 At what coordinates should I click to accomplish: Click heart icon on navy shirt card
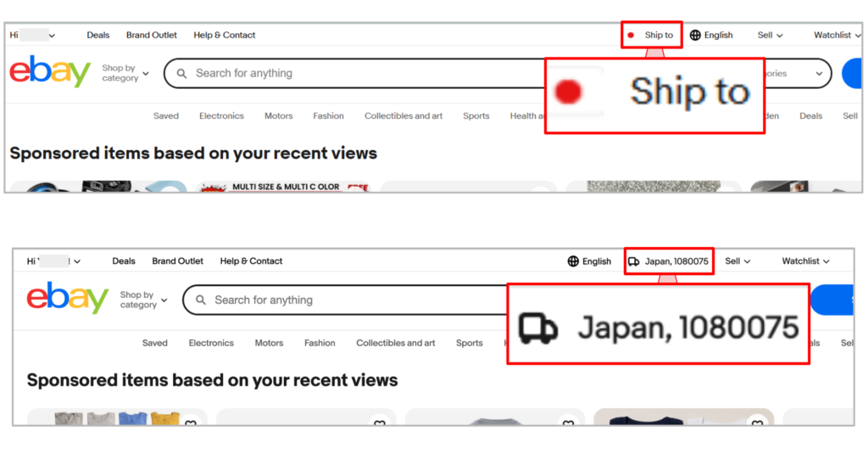757,423
